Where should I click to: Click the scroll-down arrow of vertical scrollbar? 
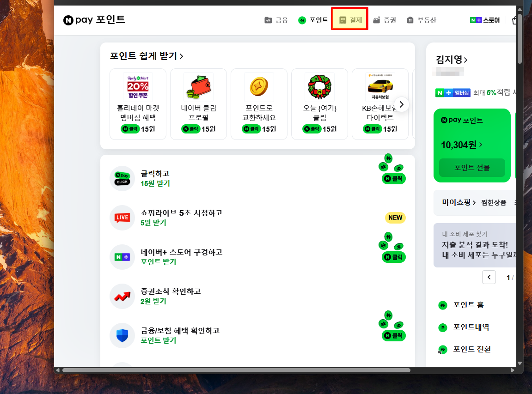(520, 363)
